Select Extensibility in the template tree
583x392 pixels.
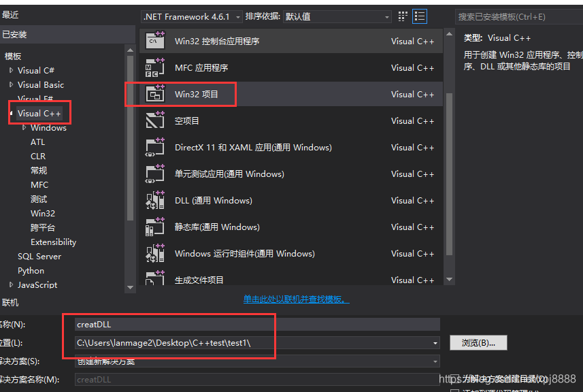click(x=54, y=242)
